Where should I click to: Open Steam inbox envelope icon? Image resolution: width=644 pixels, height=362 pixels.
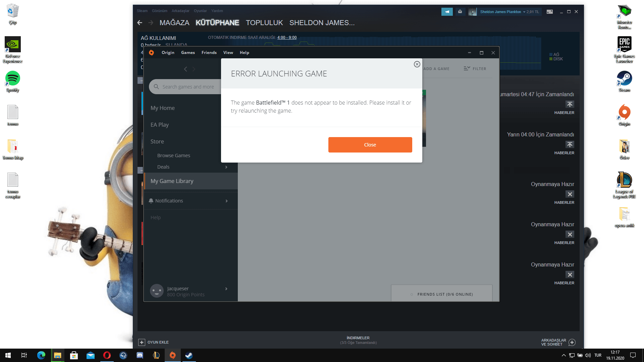coord(460,12)
